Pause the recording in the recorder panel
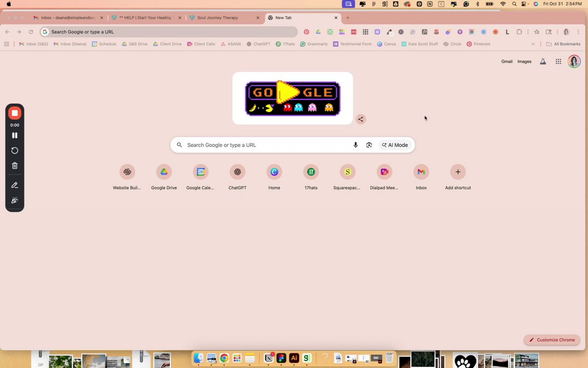Screen dimensions: 588x368 point(15,135)
